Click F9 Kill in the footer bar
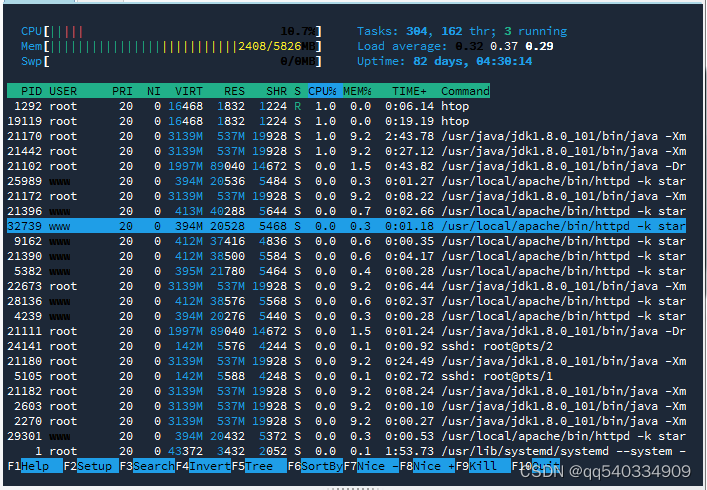This screenshot has height=490, width=707. click(x=483, y=466)
